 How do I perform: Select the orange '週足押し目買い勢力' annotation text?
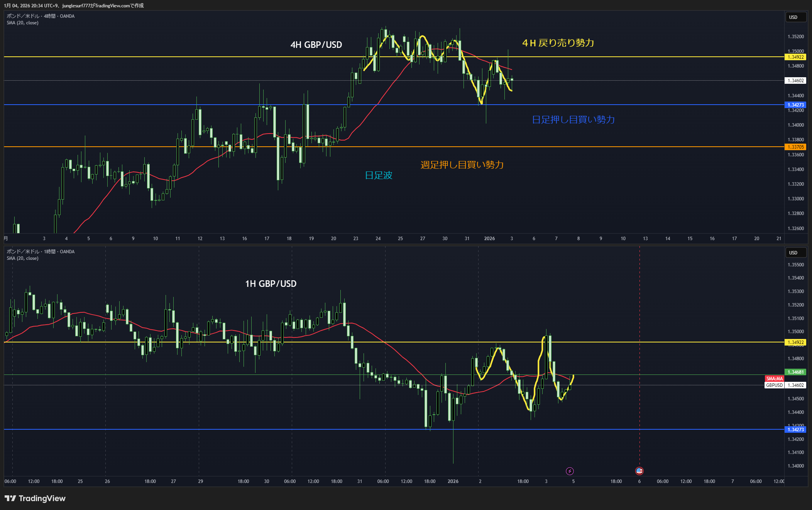(462, 165)
